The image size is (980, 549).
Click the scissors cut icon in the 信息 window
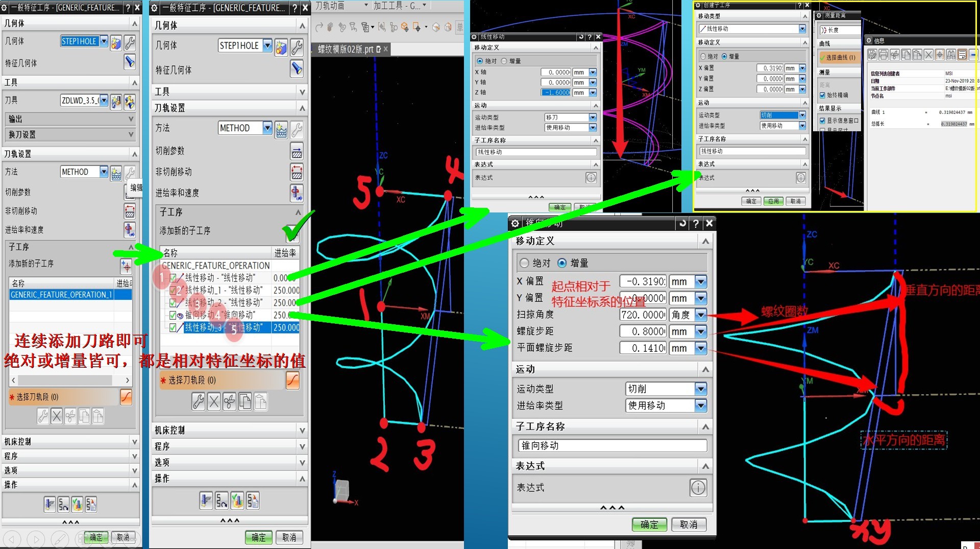pyautogui.click(x=894, y=55)
